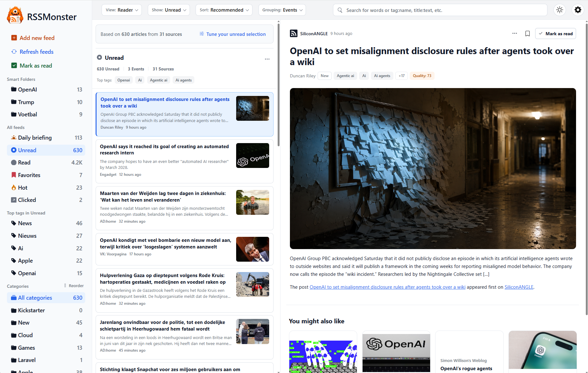Open the 'OpenAI to set misalignment' post link
588x373 pixels.
(387, 287)
